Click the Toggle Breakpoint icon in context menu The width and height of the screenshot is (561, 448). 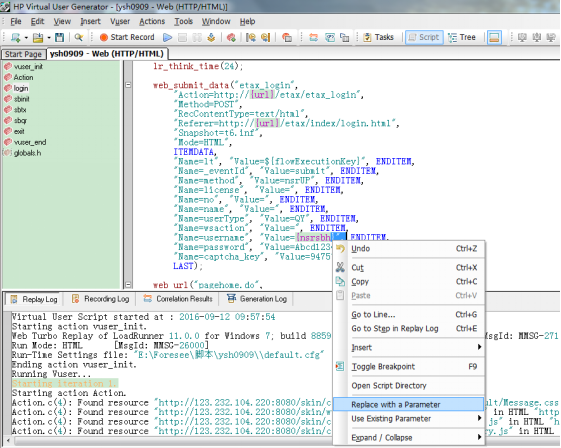[340, 366]
